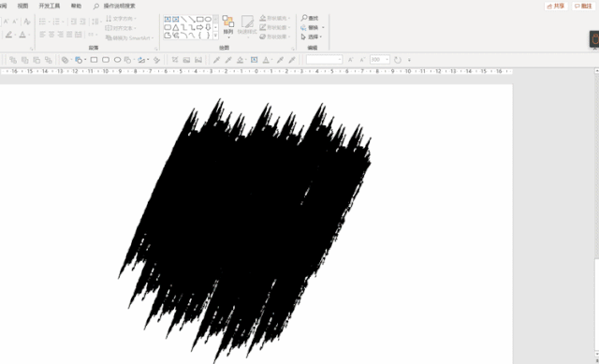Open 快速样式 quick styles

(247, 26)
